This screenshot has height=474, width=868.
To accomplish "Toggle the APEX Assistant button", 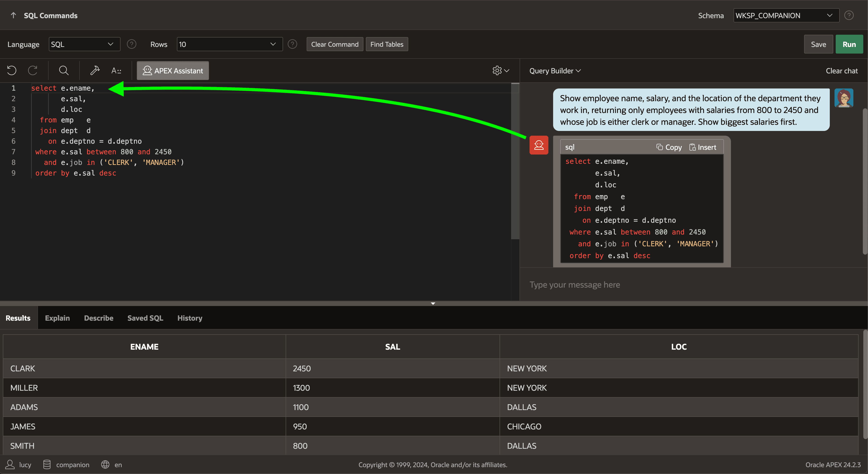I will (172, 71).
